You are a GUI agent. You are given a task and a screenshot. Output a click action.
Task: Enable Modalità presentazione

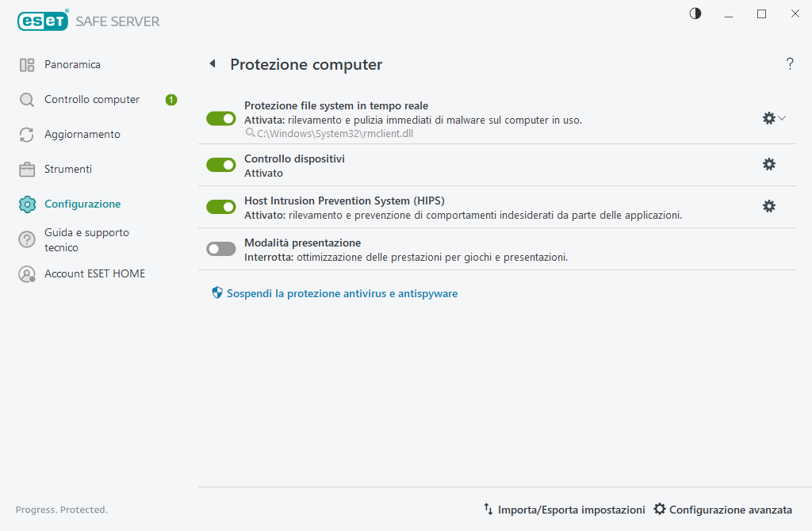coord(220,248)
